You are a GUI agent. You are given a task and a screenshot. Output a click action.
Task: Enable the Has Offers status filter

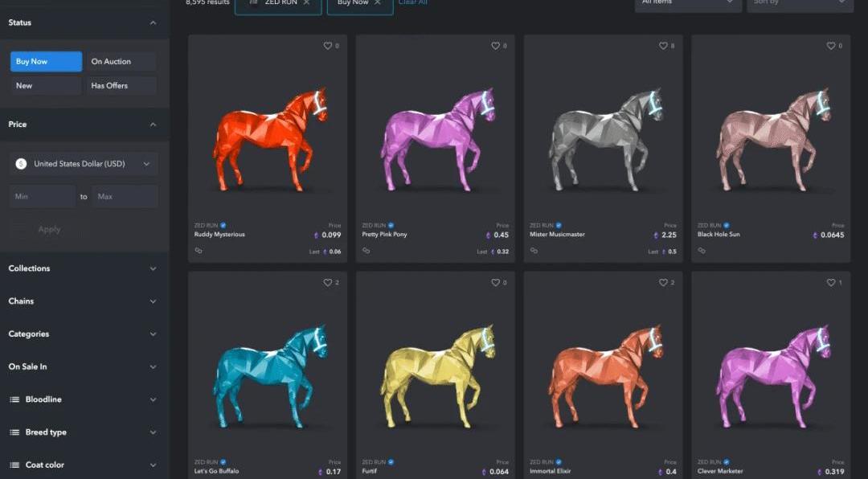[122, 86]
